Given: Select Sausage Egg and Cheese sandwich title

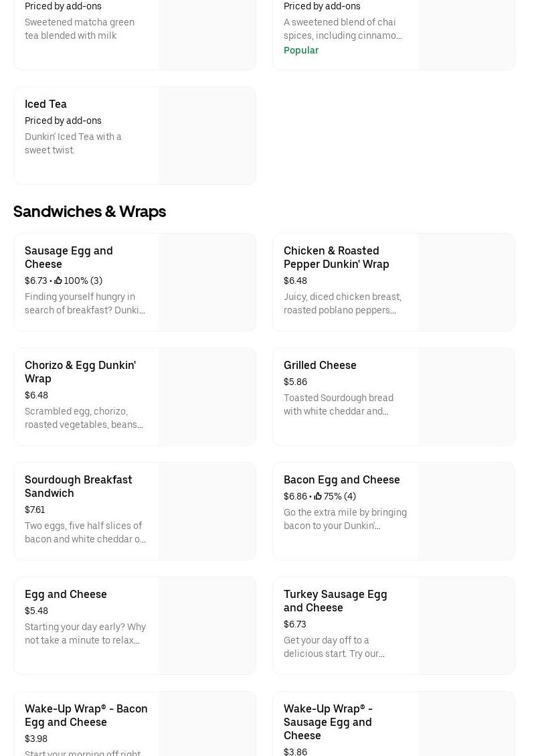Looking at the screenshot, I should click(69, 257).
